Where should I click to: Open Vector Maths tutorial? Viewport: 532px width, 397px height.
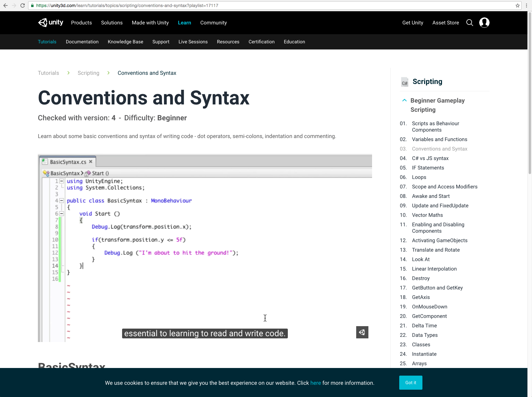427,215
